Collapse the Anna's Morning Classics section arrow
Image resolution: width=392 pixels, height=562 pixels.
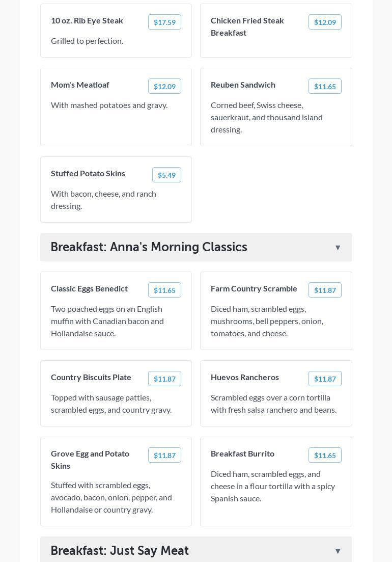338,248
